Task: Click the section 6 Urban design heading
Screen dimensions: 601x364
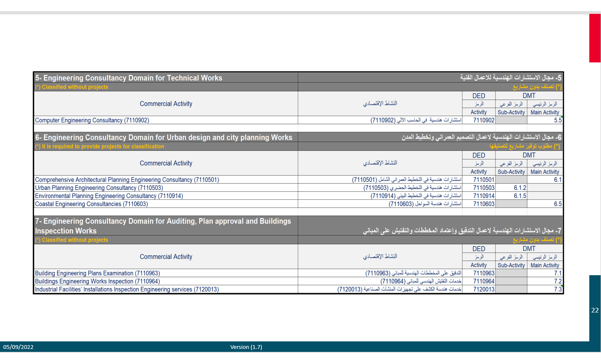Action: click(164, 137)
